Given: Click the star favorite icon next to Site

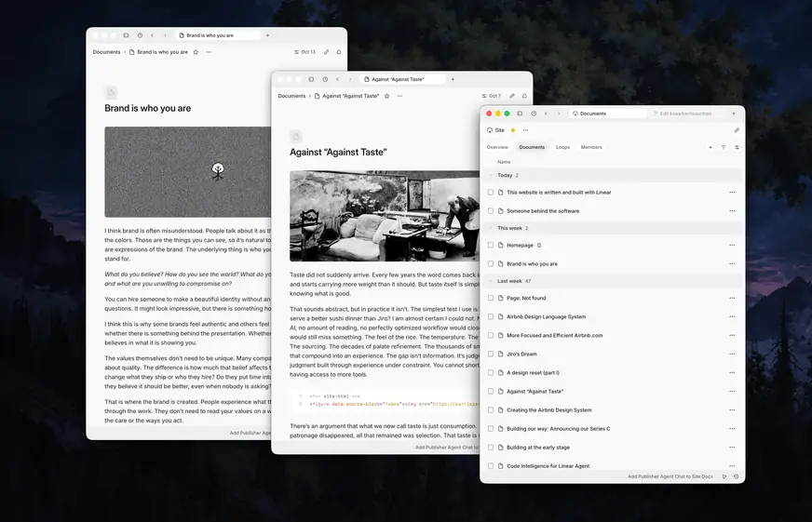Looking at the screenshot, I should [513, 130].
